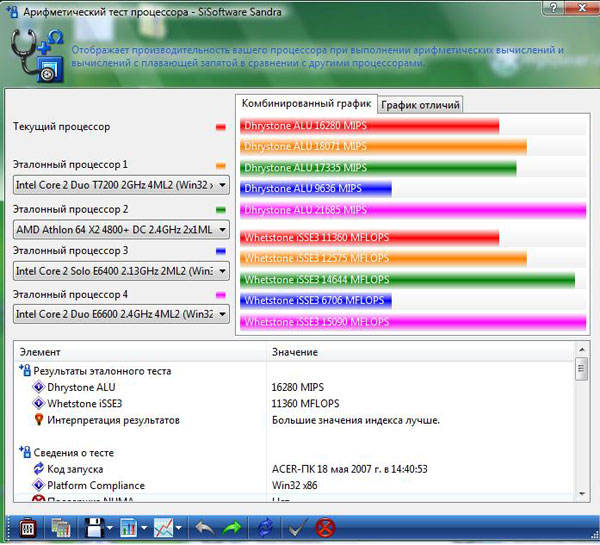Click the green Dhrystone ALU 17335 MIPS bar
Viewport: 600px width, 545px height.
pos(378,168)
